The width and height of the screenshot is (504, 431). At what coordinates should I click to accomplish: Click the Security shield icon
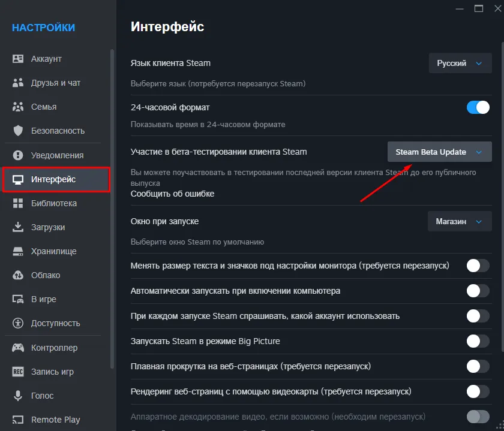click(x=18, y=131)
